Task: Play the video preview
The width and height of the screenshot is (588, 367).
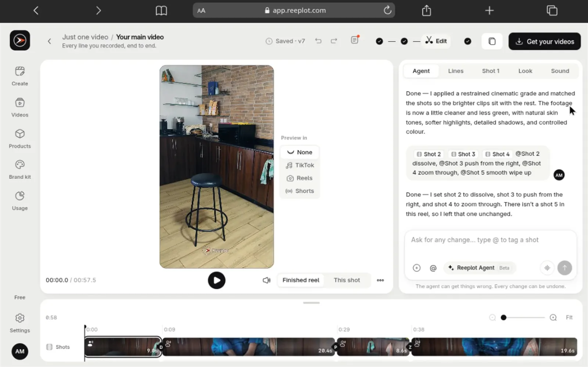Action: (x=216, y=280)
